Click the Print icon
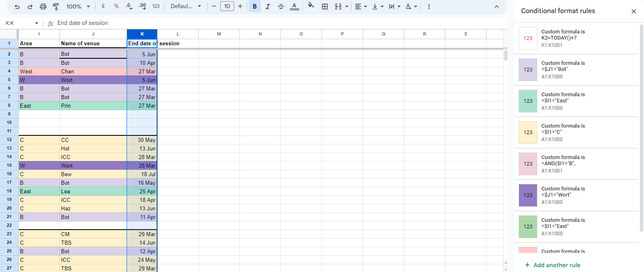 [x=43, y=7]
